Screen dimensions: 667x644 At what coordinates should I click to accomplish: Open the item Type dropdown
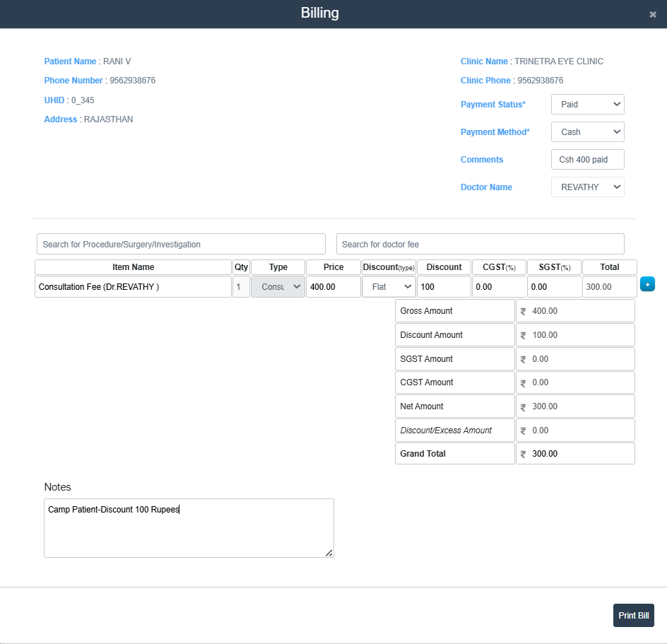pos(278,287)
